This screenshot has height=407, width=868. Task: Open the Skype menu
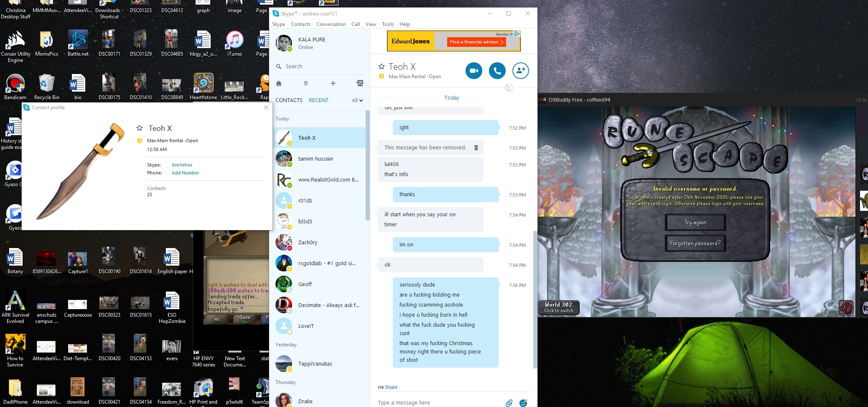click(278, 24)
